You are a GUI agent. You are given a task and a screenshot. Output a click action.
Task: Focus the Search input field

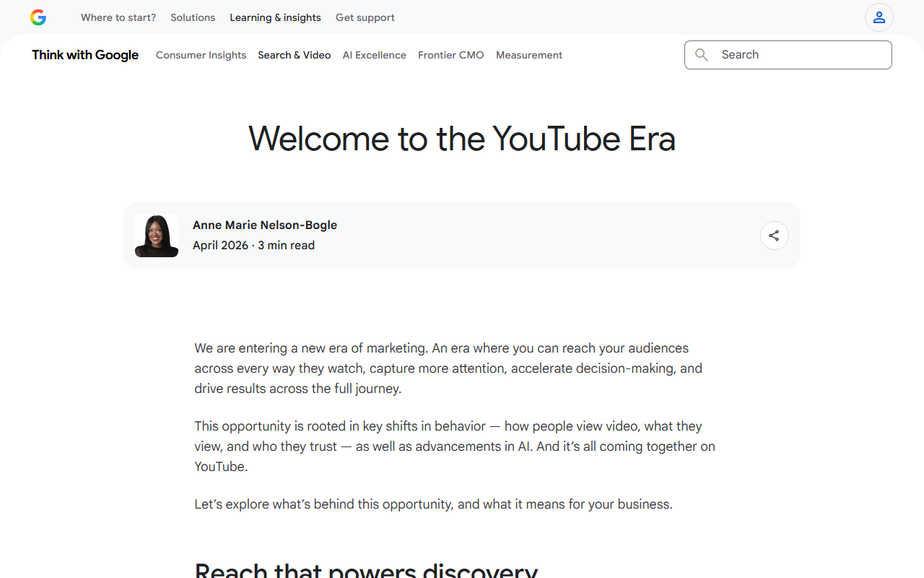coord(788,55)
